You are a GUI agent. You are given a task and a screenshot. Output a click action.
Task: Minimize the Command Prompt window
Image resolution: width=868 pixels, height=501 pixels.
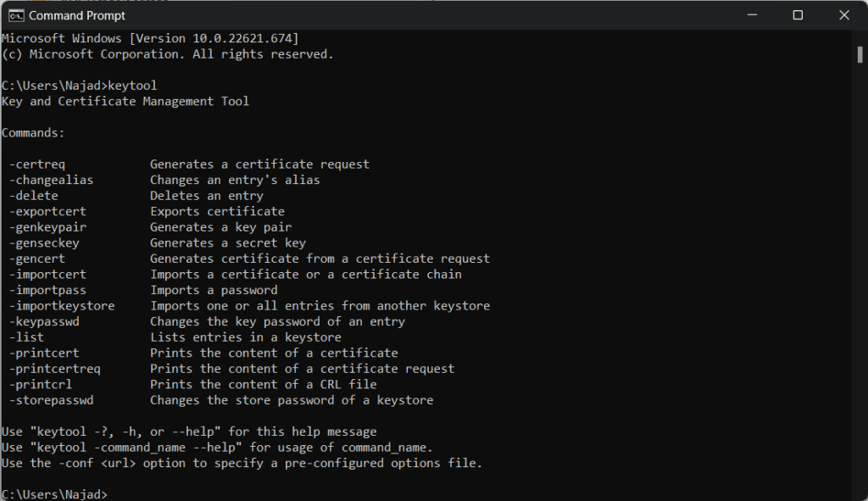pos(751,14)
